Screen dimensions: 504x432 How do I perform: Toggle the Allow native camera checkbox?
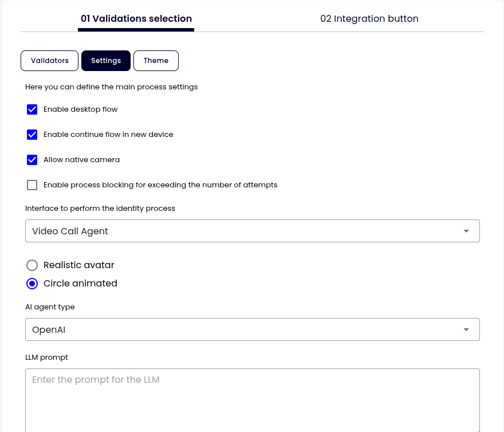click(32, 160)
